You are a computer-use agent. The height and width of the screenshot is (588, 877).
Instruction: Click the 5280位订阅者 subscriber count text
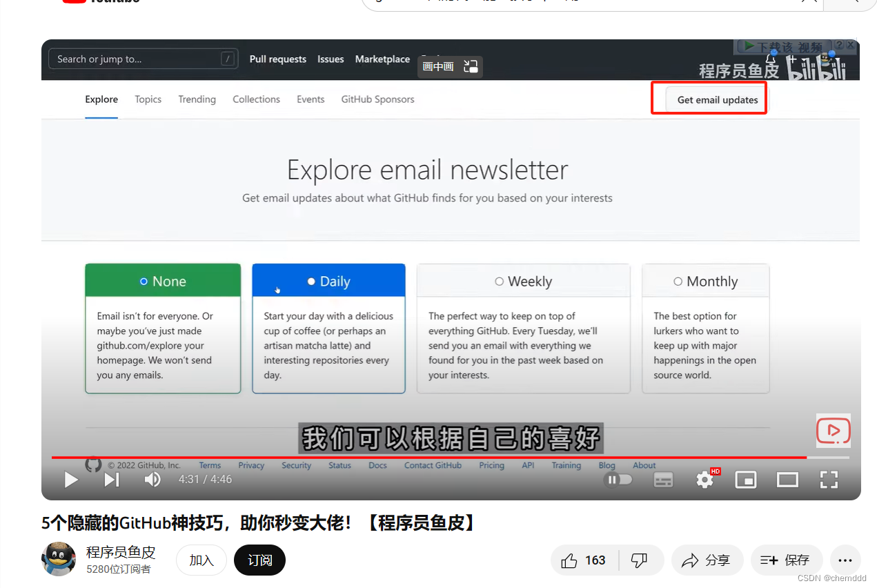(119, 569)
